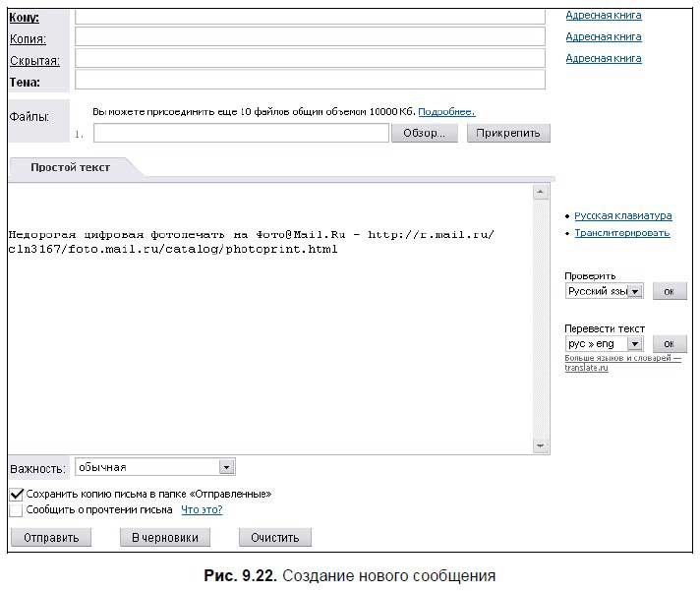Click the Отправить send button
Image resolution: width=700 pixels, height=591 pixels.
pos(51,538)
